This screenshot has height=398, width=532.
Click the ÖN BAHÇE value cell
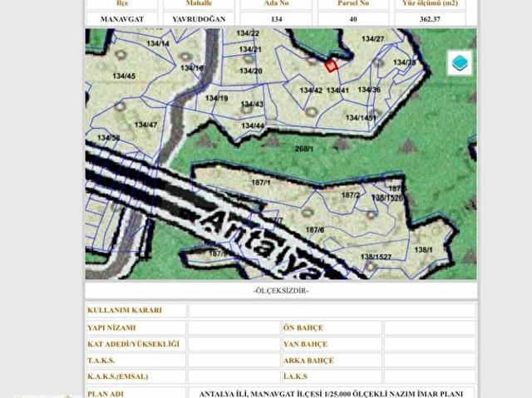(430, 328)
